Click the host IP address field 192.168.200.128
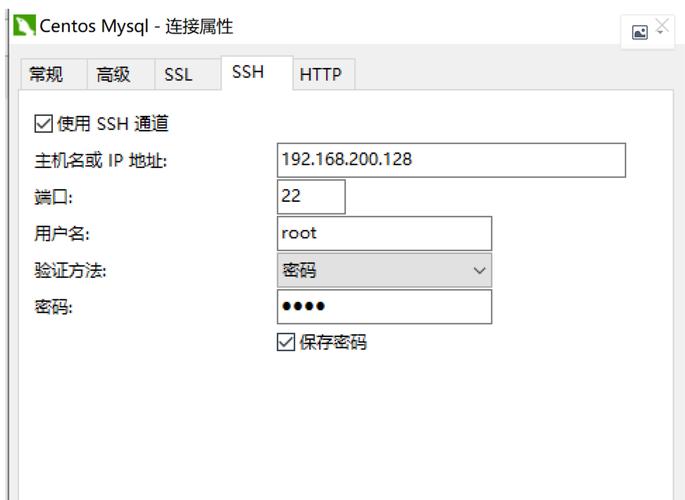 [451, 160]
